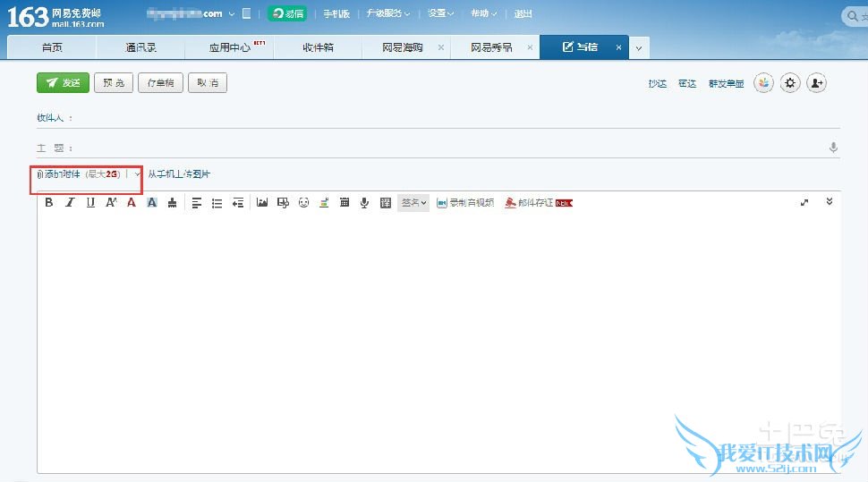Switch to the 首页 tab
868x482 pixels.
point(52,47)
